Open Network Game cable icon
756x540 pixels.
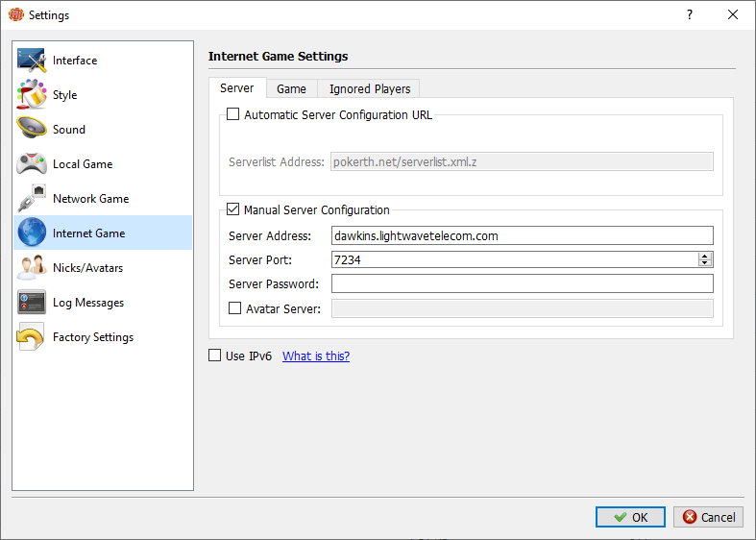coord(32,198)
